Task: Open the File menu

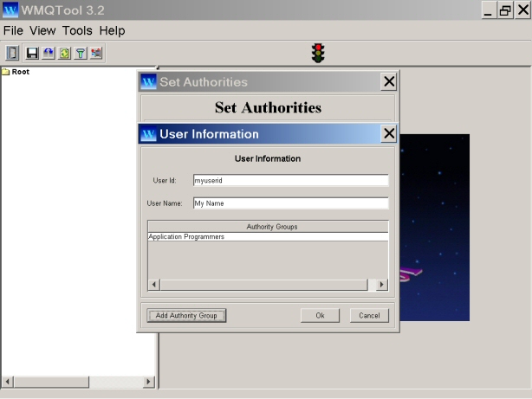Action: click(13, 30)
